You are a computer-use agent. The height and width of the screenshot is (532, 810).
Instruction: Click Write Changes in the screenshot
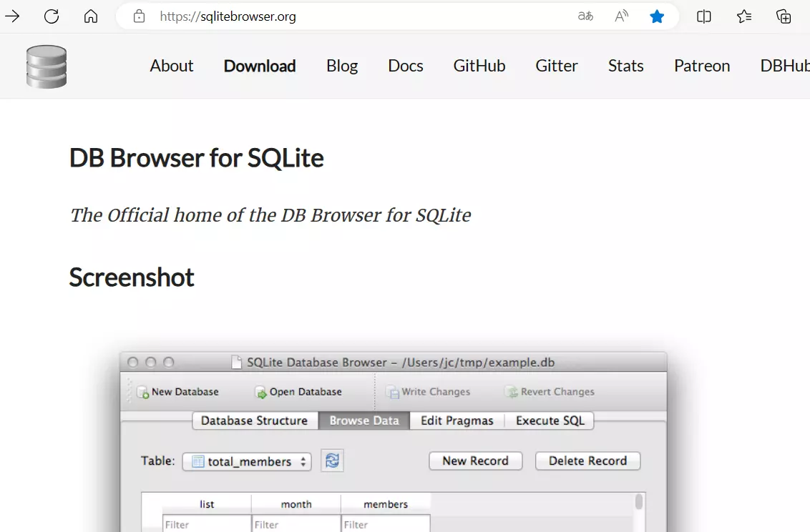[x=428, y=392]
